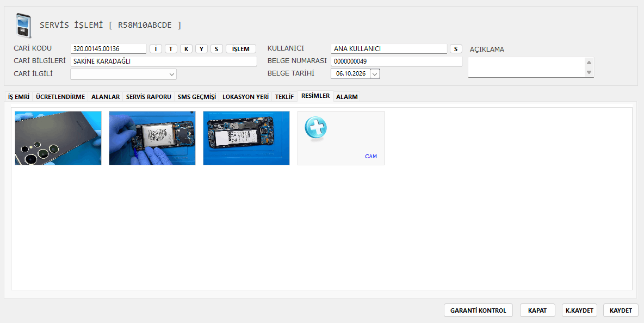Click the phone icon beside SERVİS İŞLEMİ title

pos(23,26)
